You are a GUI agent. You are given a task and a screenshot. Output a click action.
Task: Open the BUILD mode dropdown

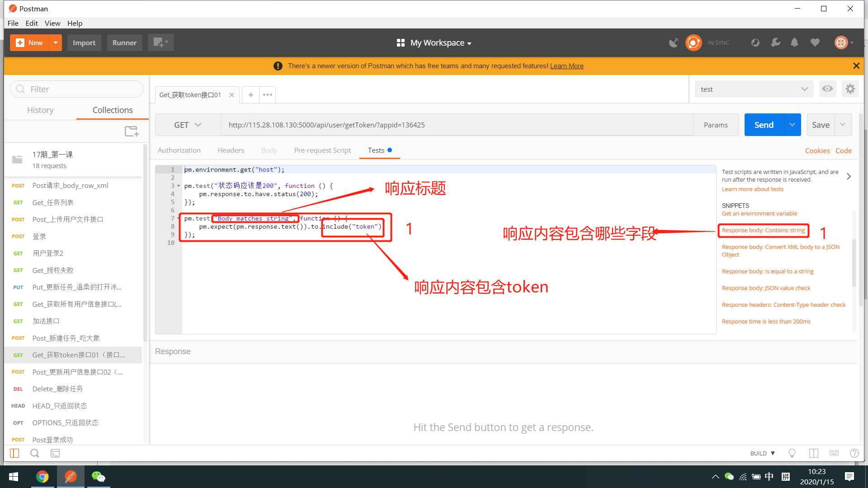(x=763, y=453)
